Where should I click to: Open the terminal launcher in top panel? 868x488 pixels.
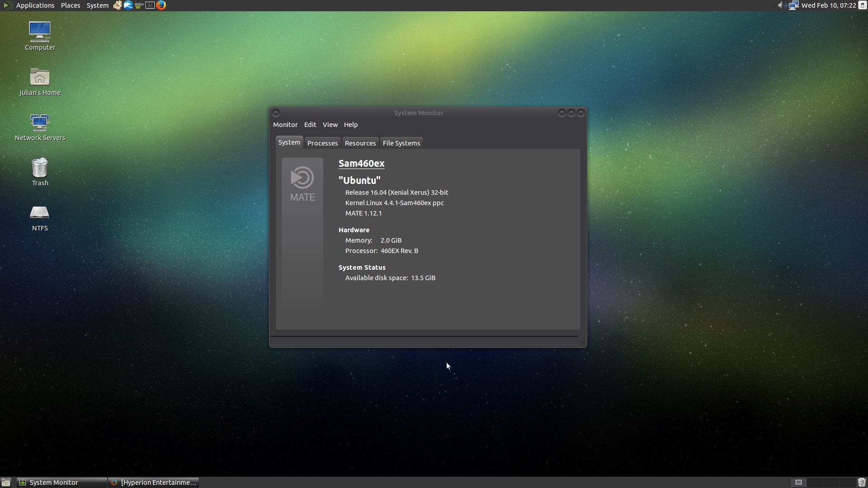pyautogui.click(x=150, y=5)
